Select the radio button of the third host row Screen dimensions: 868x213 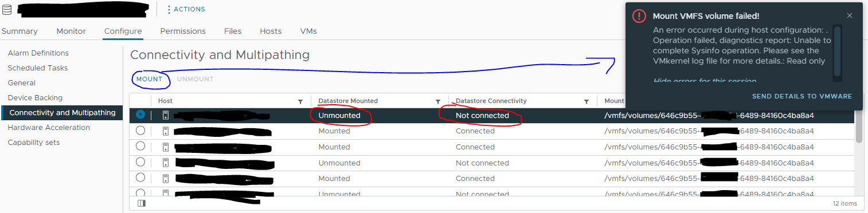[140, 147]
